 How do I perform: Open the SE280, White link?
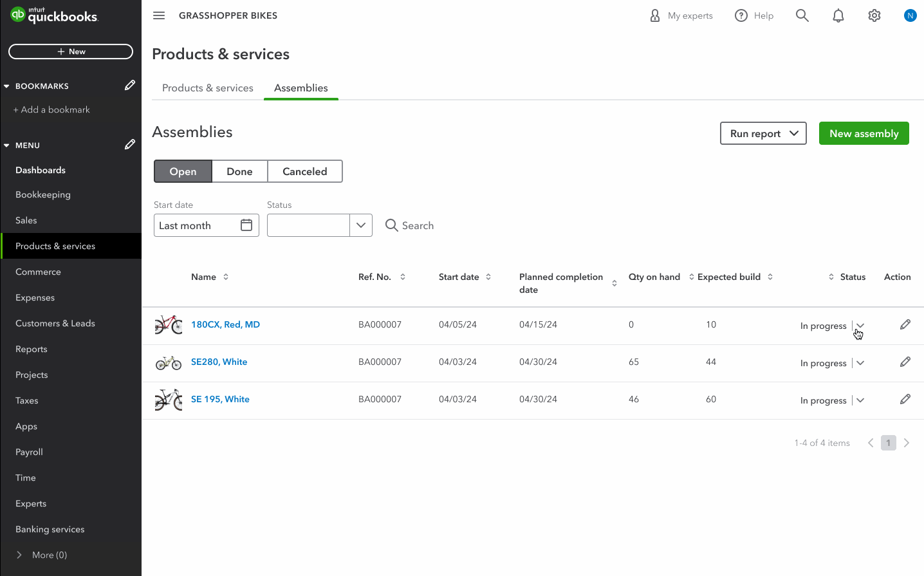coord(219,362)
